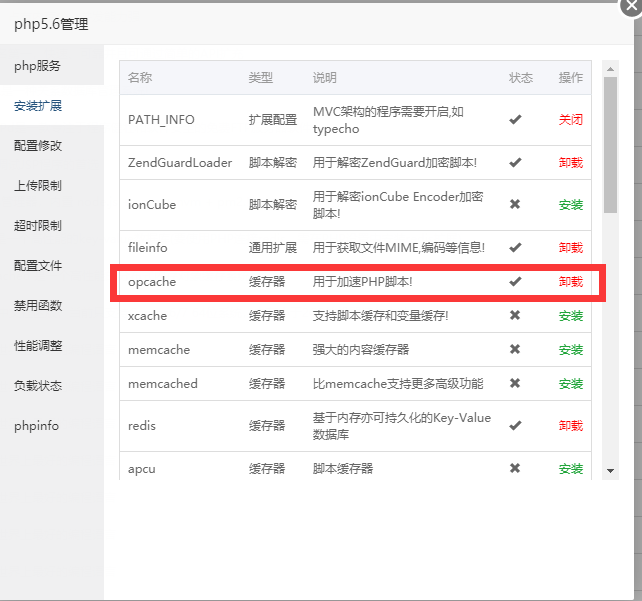642x601 pixels.
Task: Click memcached status cross icon
Action: coord(515,383)
